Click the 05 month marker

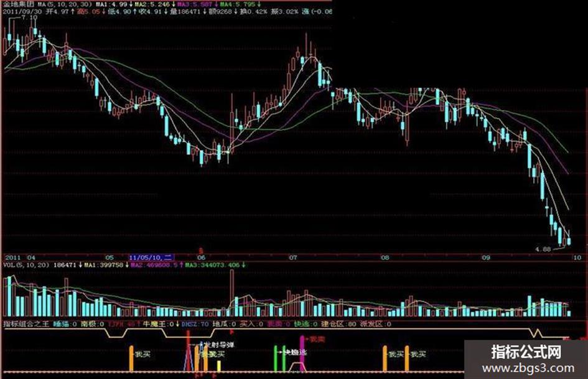click(x=110, y=258)
